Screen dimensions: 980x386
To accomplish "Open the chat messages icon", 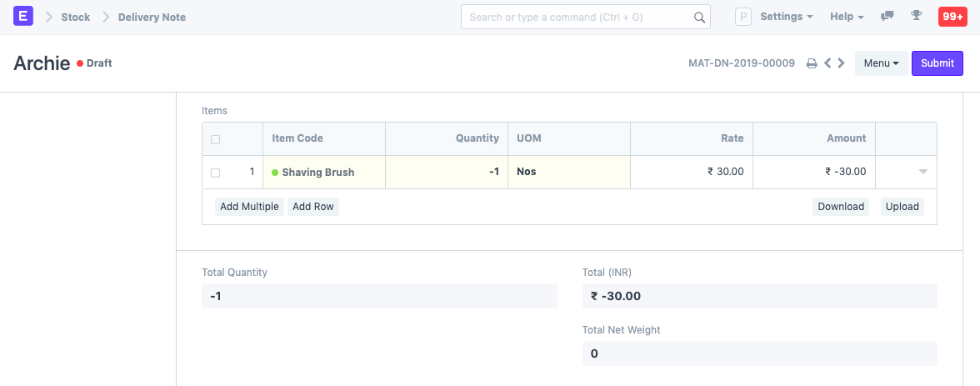I will click(x=887, y=17).
